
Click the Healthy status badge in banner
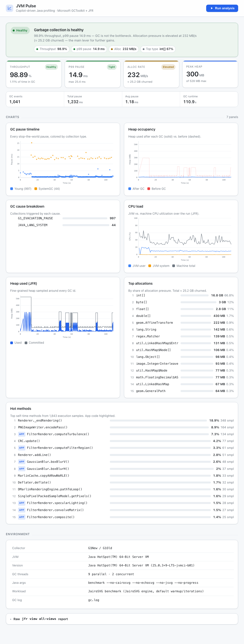(20, 30)
